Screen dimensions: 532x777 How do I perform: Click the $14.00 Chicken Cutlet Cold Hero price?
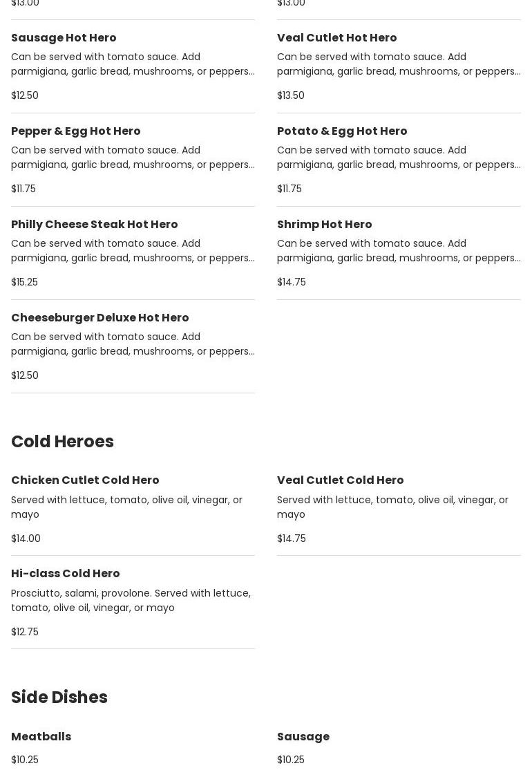pos(26,539)
